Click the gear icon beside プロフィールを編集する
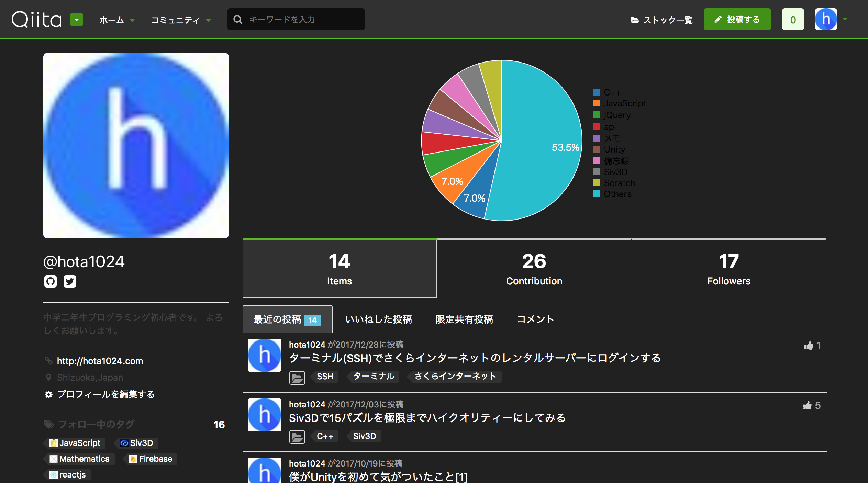Viewport: 868px width, 483px height. [x=48, y=395]
